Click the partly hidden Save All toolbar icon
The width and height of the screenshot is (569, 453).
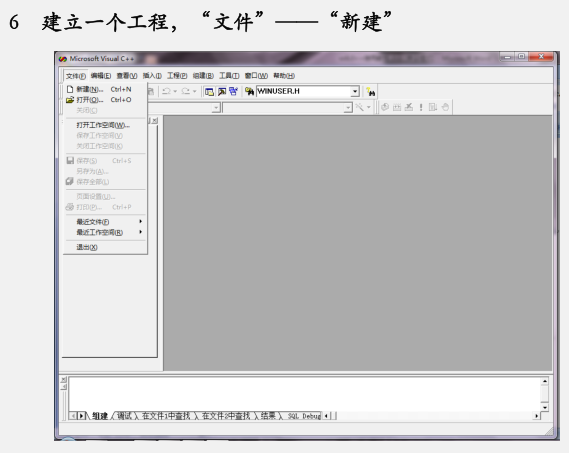tap(151, 91)
